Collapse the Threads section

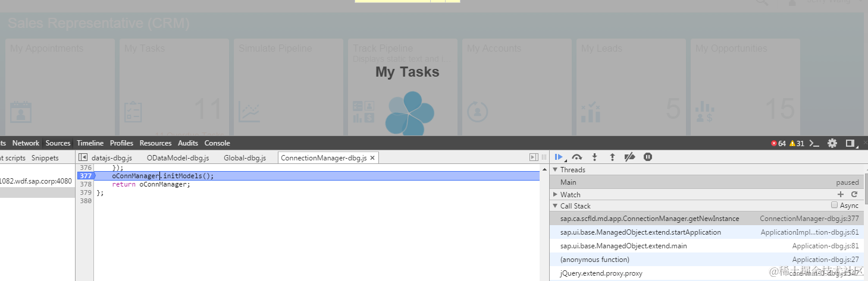pos(555,170)
